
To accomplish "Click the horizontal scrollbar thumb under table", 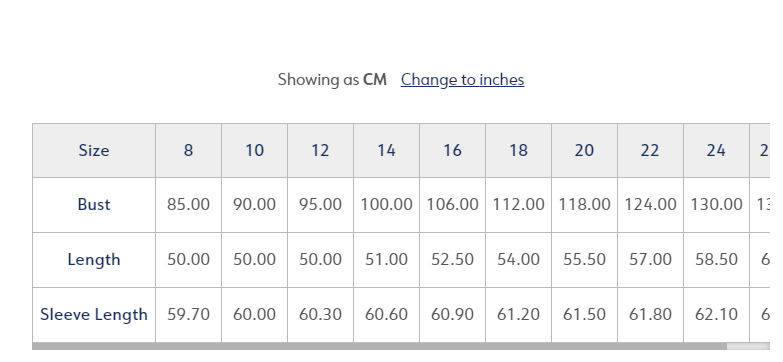I will click(380, 346).
